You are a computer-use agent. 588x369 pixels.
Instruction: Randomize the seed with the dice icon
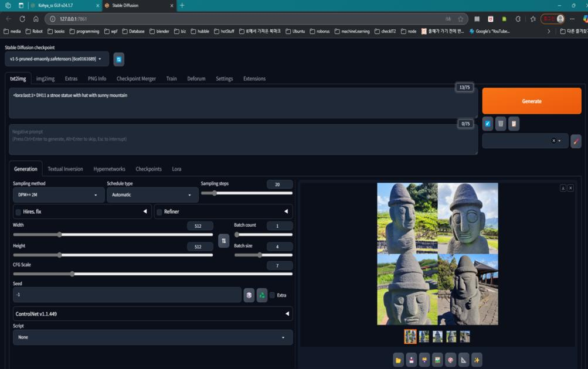249,295
